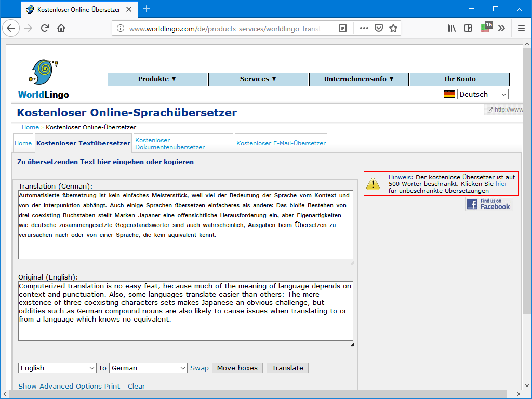Bookmark this page with the star icon
The width and height of the screenshot is (532, 399).
(393, 28)
